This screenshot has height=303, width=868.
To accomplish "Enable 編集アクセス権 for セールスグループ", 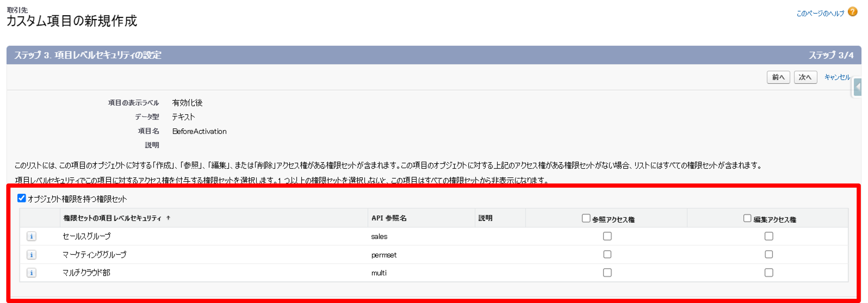I will pos(769,236).
